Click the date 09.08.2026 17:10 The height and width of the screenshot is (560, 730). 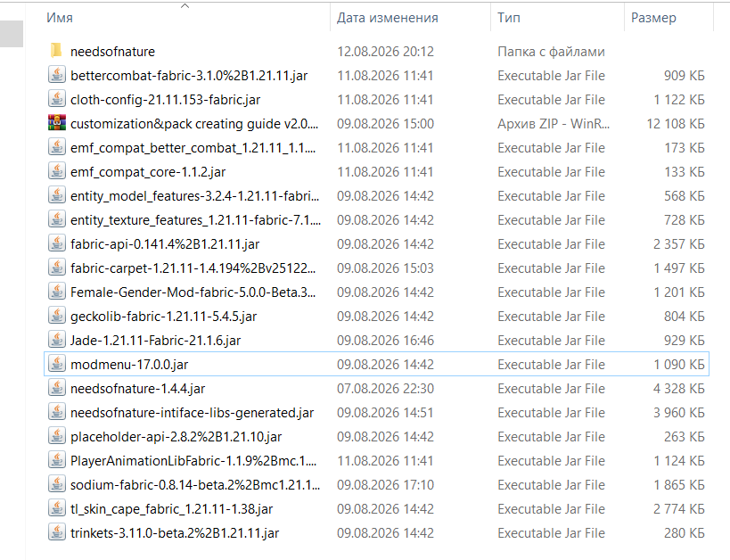pos(385,485)
